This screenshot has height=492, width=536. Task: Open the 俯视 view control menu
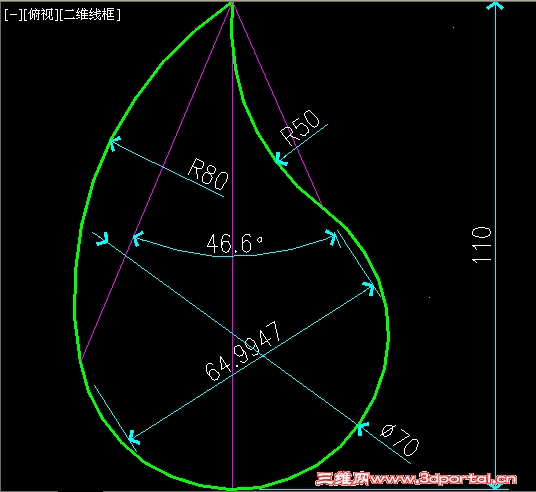pos(41,15)
